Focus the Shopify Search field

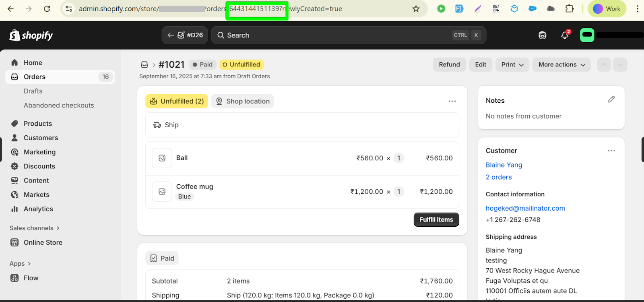point(349,35)
